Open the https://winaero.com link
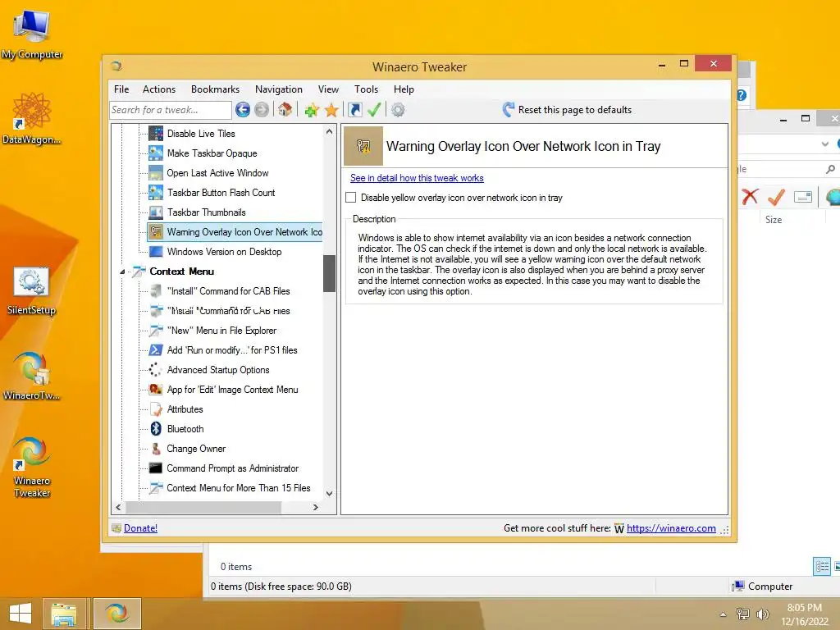This screenshot has height=630, width=840. [671, 528]
